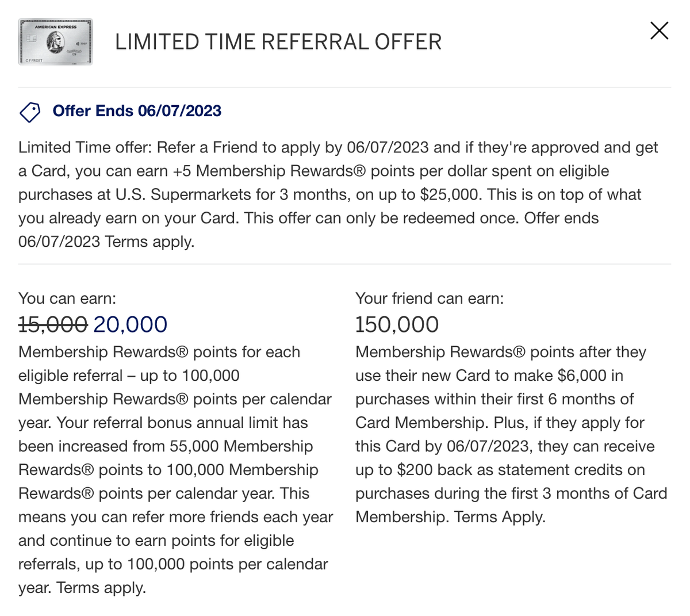Select the Your friend can earn label

coord(430,298)
